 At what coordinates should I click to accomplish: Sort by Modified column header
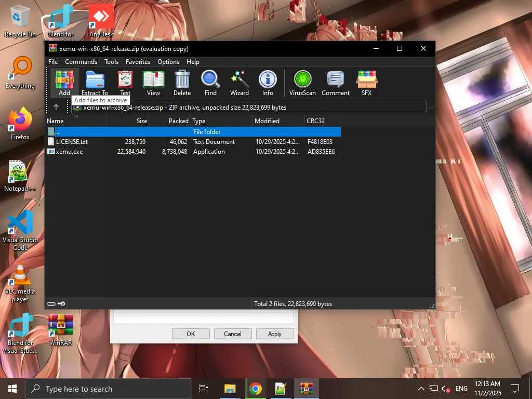coord(278,121)
